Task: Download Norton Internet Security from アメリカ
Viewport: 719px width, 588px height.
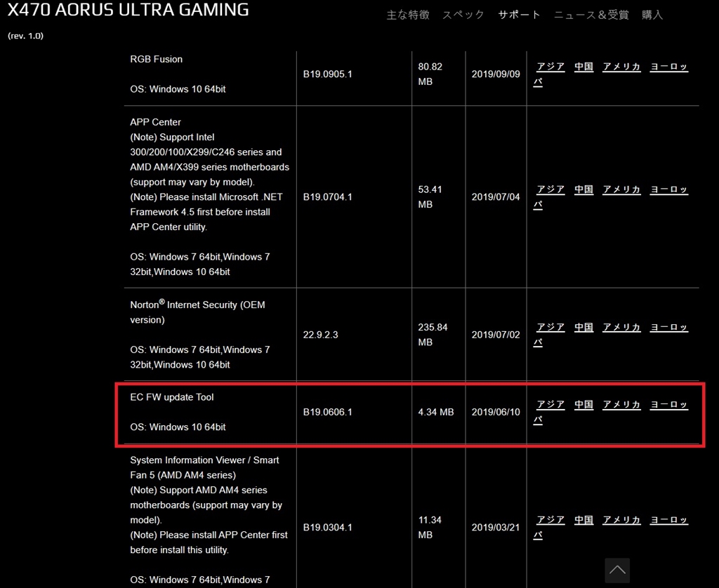Action: (x=621, y=327)
